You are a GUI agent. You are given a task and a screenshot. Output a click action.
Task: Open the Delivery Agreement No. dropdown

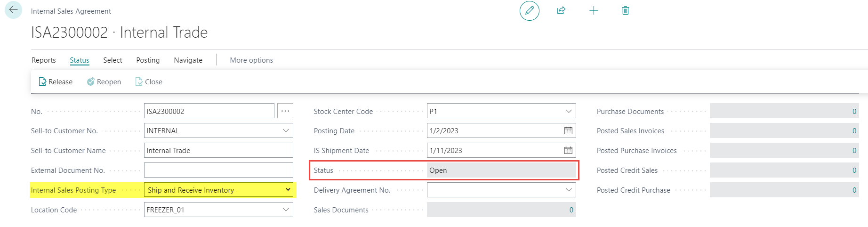coord(569,190)
